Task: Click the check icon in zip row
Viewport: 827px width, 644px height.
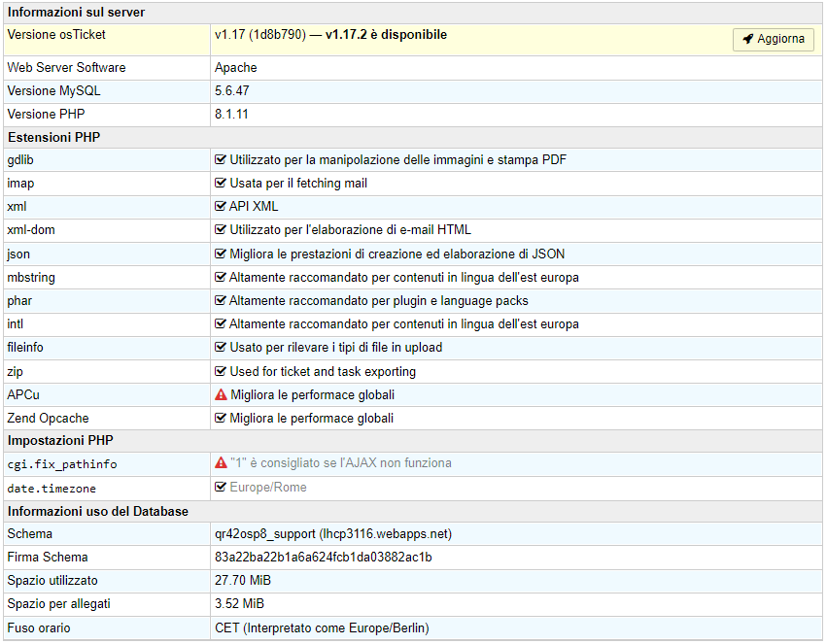Action: pos(221,371)
